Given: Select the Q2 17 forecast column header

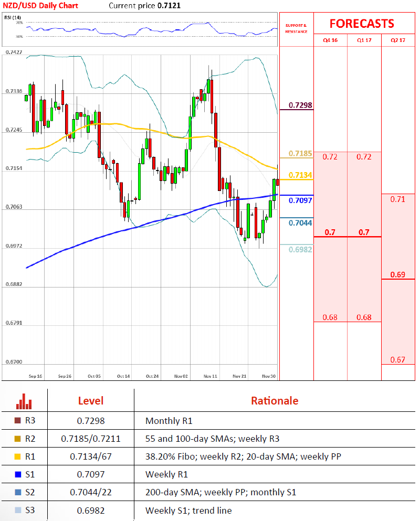Looking at the screenshot, I should 398,40.
